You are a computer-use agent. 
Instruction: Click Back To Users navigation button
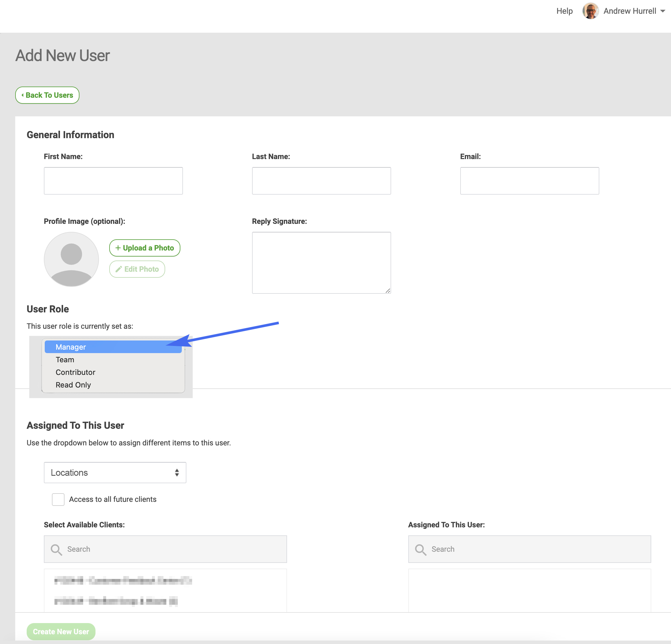pyautogui.click(x=47, y=95)
